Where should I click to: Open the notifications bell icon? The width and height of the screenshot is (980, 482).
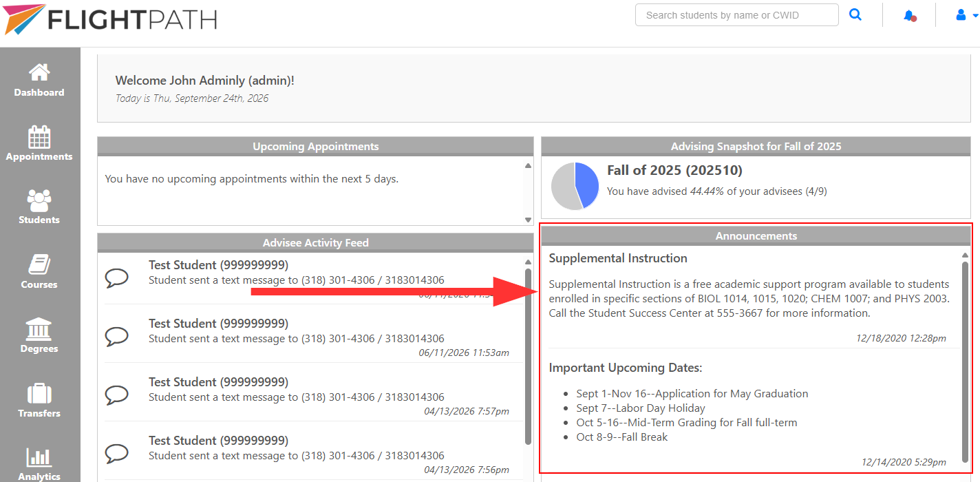[909, 15]
